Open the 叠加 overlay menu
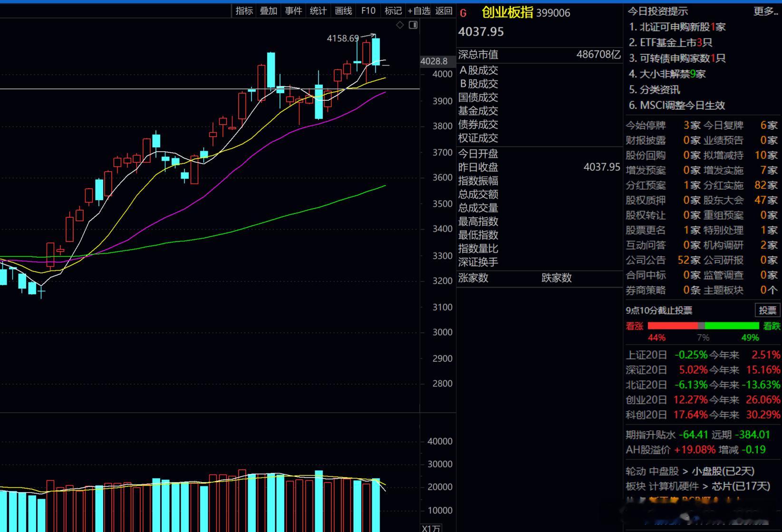The height and width of the screenshot is (532, 782). point(269,10)
